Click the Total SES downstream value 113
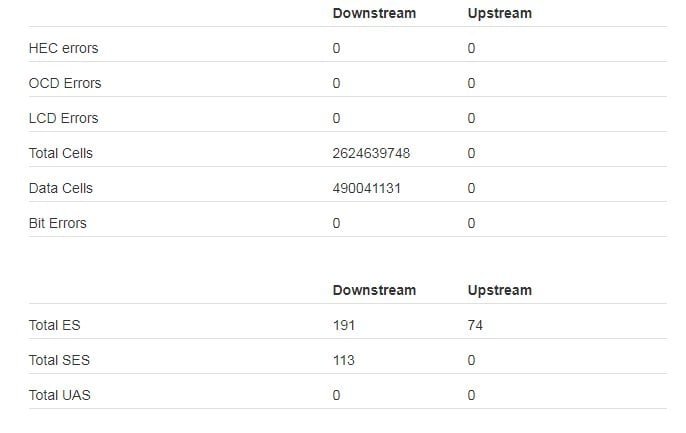Viewport: 686px width, 433px height. (x=343, y=360)
